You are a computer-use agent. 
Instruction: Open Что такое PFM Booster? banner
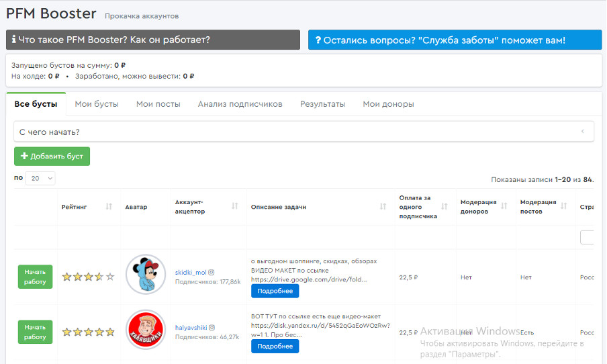pos(153,40)
